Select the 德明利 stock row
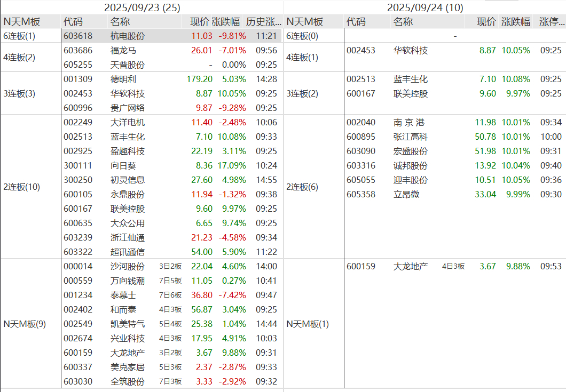The width and height of the screenshot is (566, 392). click(x=171, y=79)
